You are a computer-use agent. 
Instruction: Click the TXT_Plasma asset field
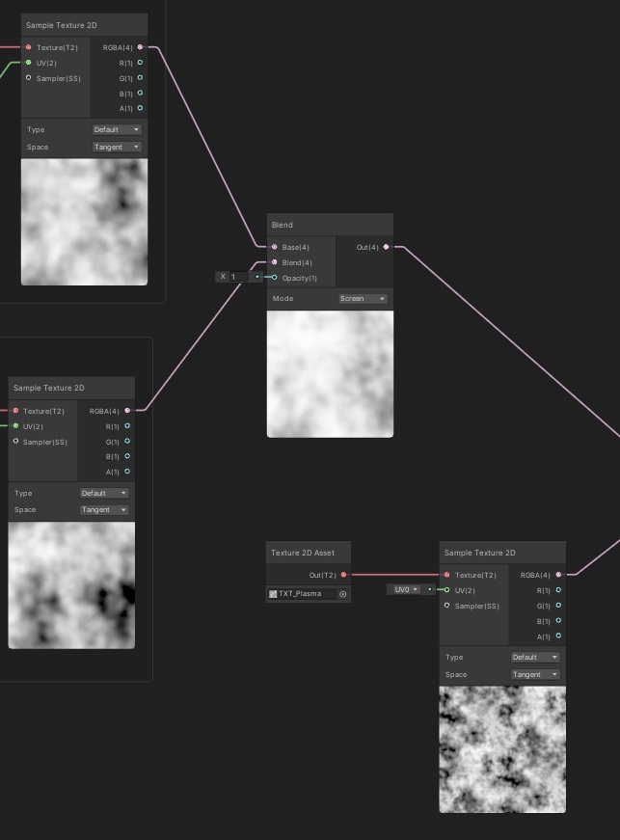click(303, 594)
